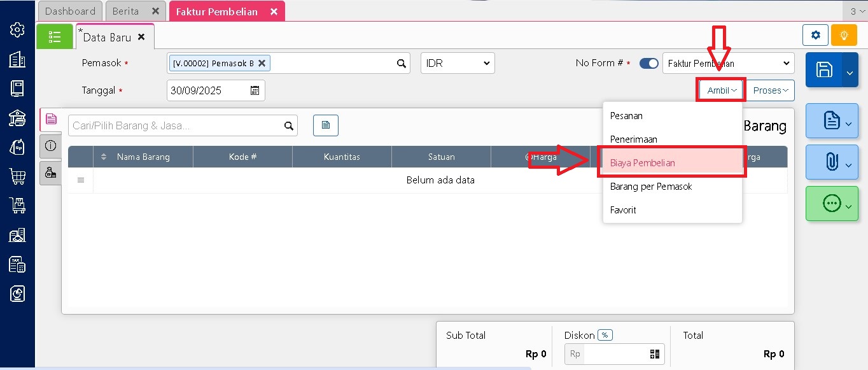Open the gear settings button at top right
Screen dimensions: 868x370
tap(815, 35)
